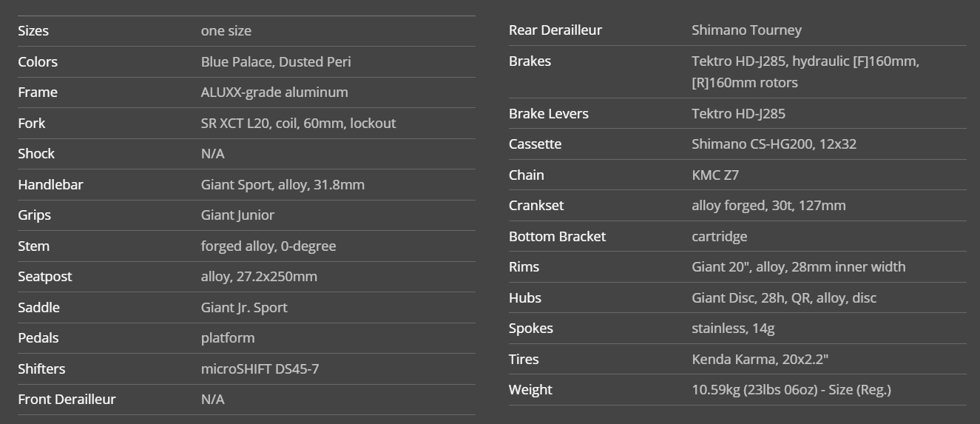Select the 'SR XCT L20, coil, 60mm, lockout' fork value

[x=298, y=124]
